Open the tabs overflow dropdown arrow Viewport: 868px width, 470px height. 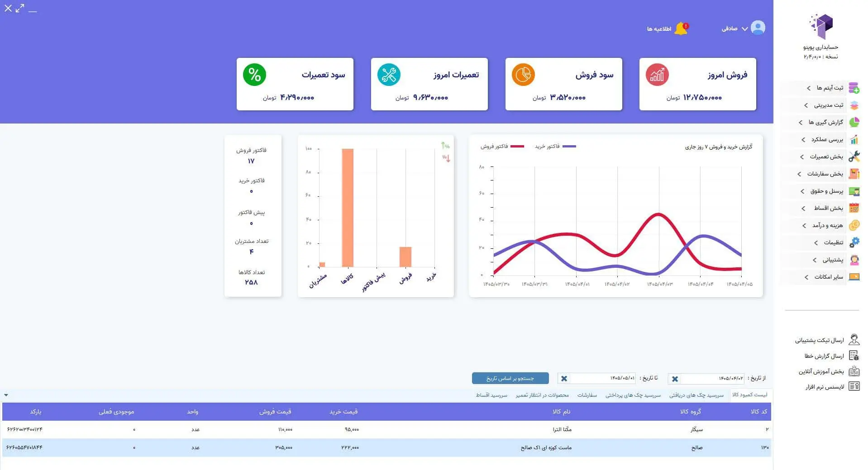(x=6, y=395)
